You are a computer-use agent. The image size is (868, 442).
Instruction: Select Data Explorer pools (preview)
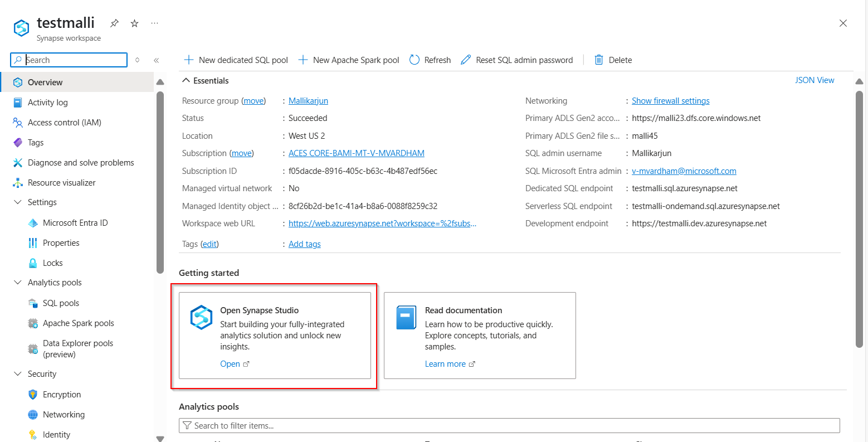77,349
